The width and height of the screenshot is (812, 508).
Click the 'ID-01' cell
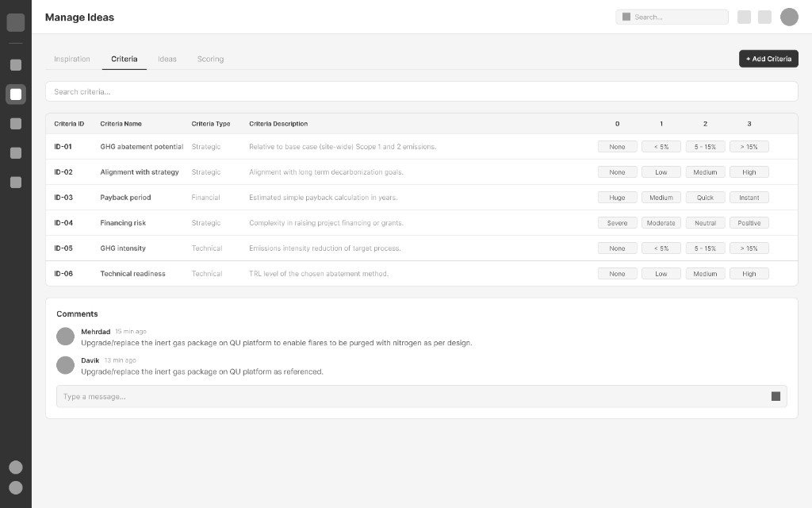[63, 147]
